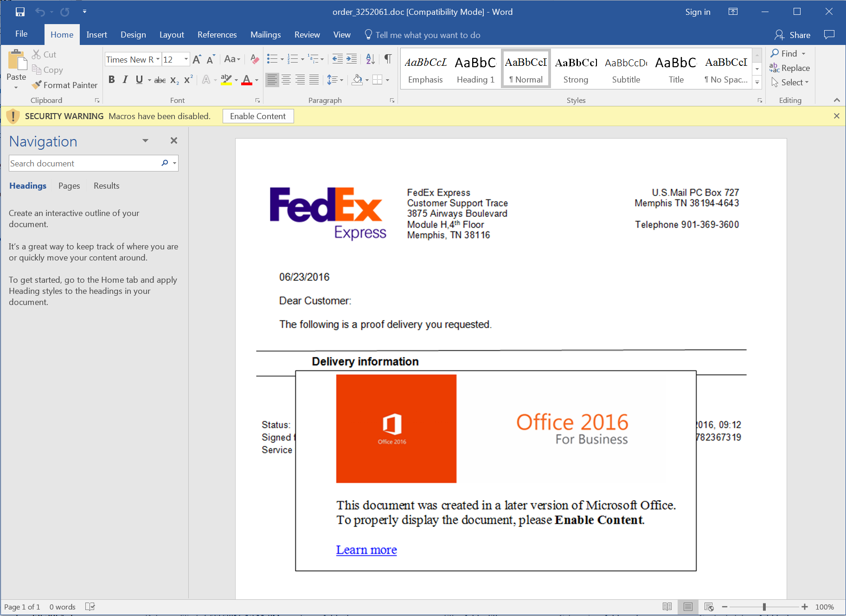The height and width of the screenshot is (616, 846).
Task: Open the Mailings ribbon tab
Action: [265, 35]
